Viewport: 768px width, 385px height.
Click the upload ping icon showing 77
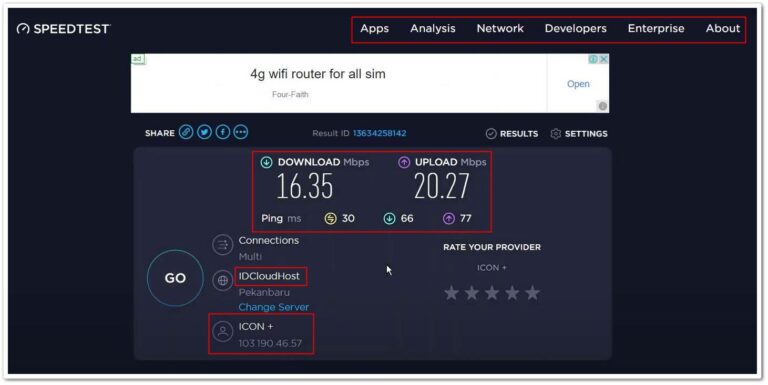(449, 218)
